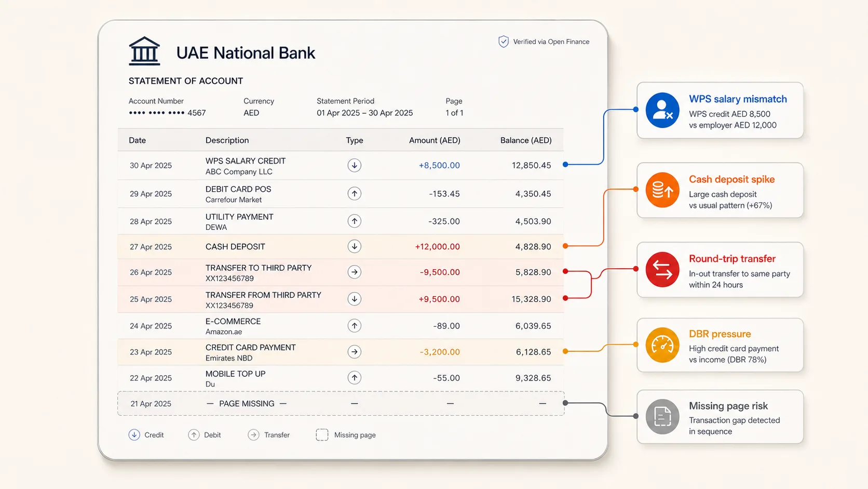Viewport: 868px width, 489px height.
Task: Click the Credit legend icon
Action: tap(134, 435)
